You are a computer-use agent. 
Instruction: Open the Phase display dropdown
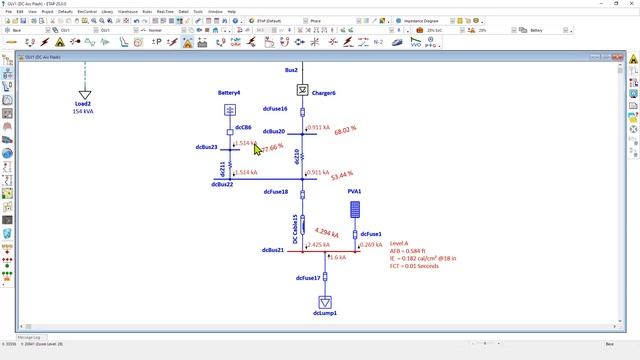[x=359, y=21]
